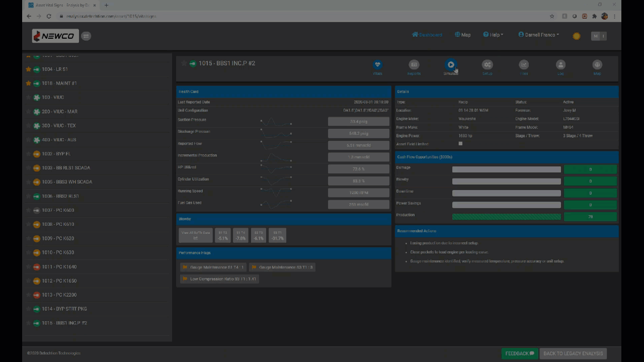Viewport: 644px width, 362px height.
Task: Click the Production cash flow bar
Action: coord(507,217)
